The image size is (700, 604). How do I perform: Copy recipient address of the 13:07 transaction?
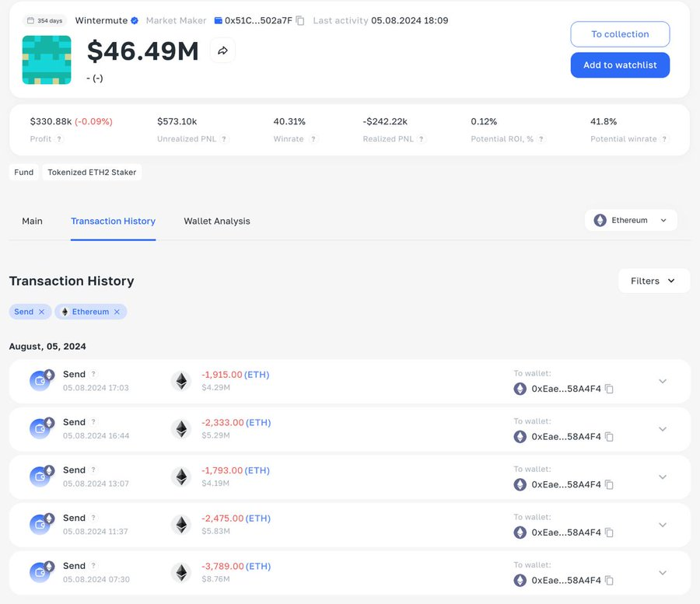pyautogui.click(x=609, y=484)
